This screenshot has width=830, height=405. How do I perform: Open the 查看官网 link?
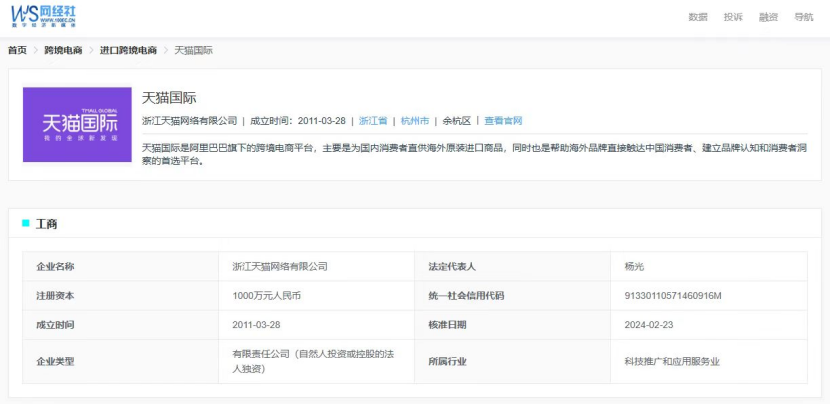[503, 121]
